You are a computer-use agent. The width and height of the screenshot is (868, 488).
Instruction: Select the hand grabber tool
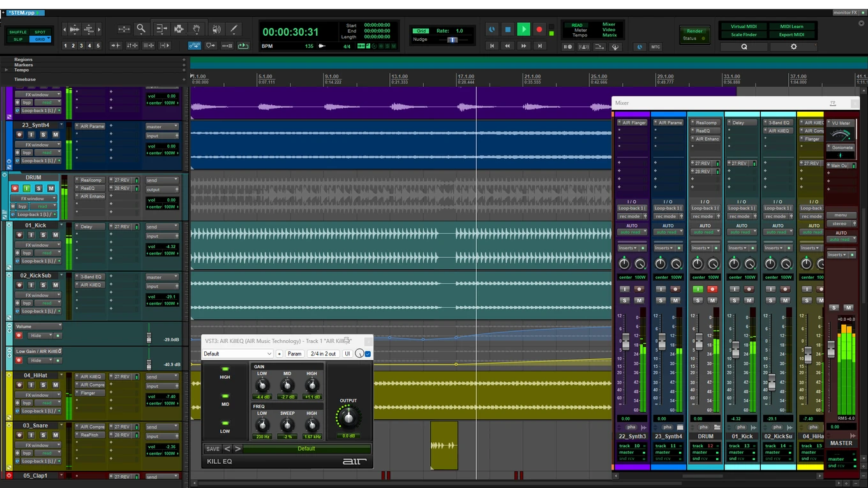pos(197,29)
